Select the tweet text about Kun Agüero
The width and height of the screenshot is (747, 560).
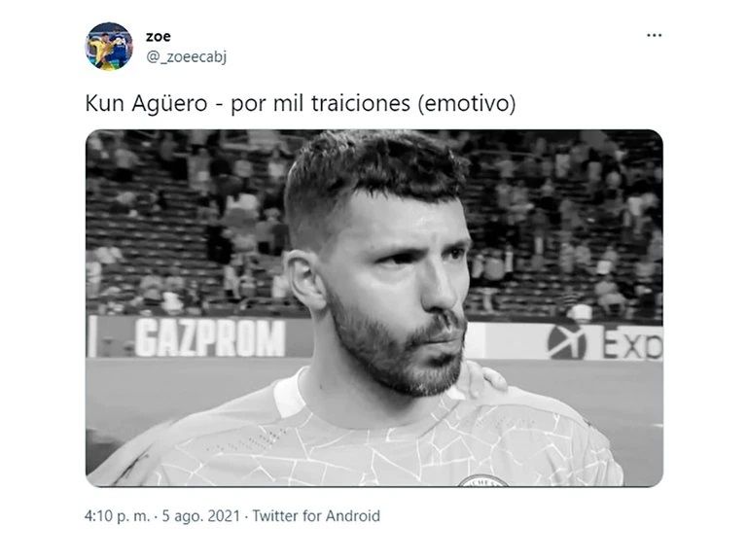coord(301,103)
